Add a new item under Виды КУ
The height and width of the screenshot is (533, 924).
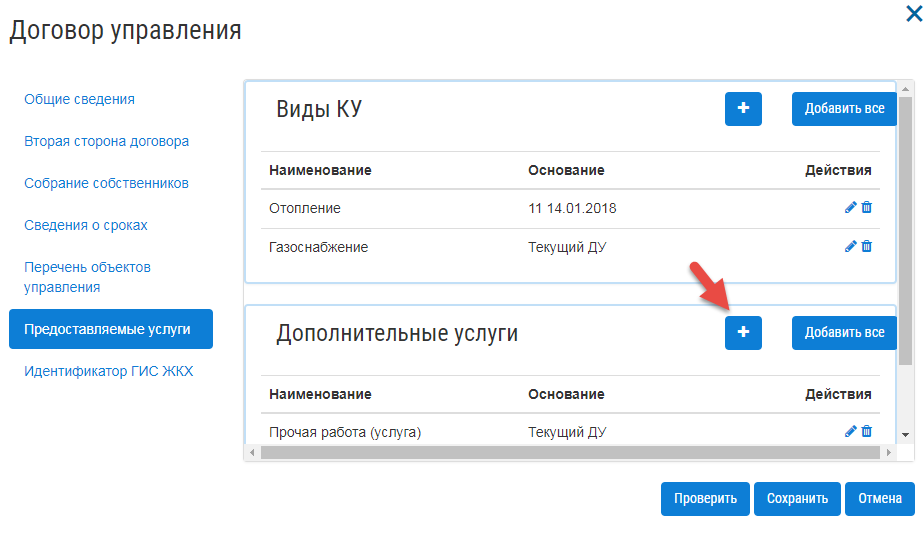coord(743,108)
